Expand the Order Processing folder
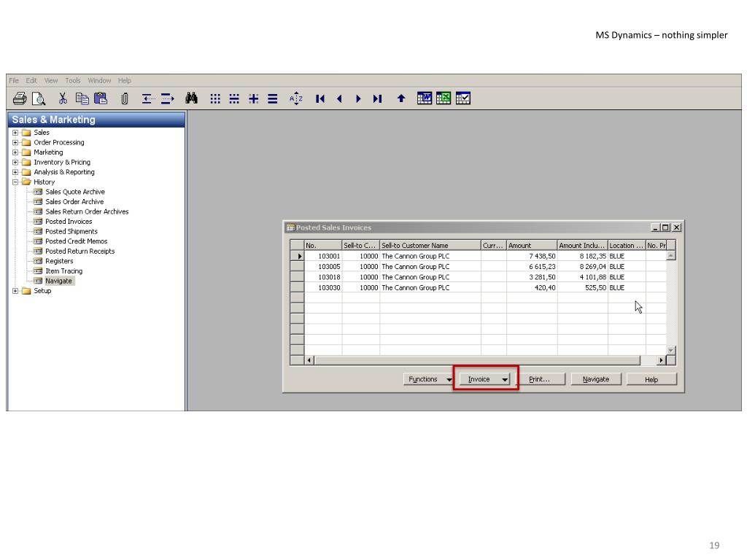This screenshot has height=560, width=747. tap(15, 143)
